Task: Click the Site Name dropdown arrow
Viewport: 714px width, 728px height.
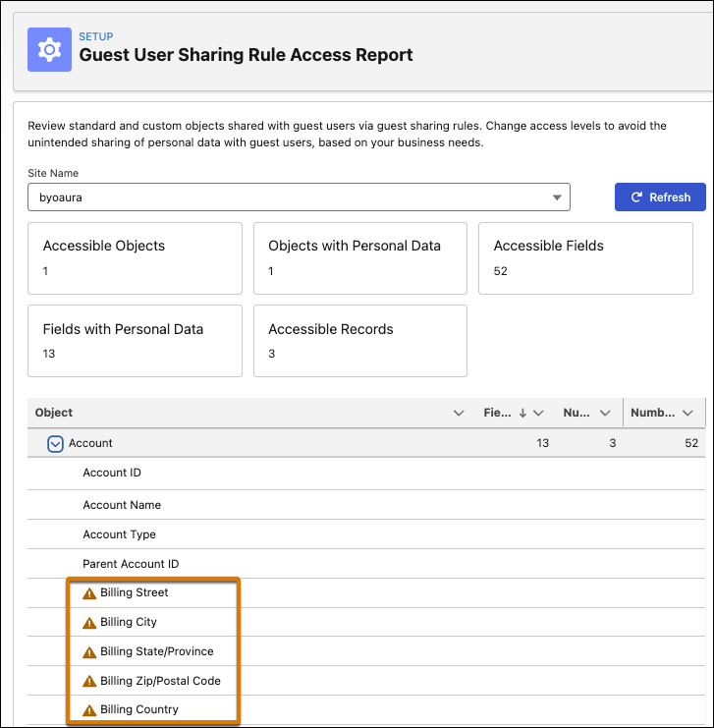Action: [557, 197]
